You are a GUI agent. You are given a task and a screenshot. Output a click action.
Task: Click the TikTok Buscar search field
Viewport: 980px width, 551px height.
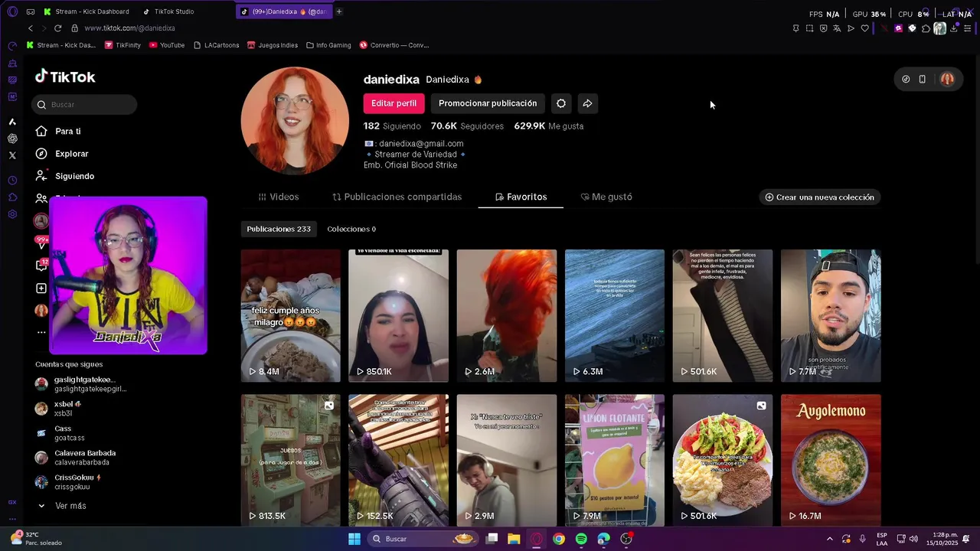coord(84,104)
